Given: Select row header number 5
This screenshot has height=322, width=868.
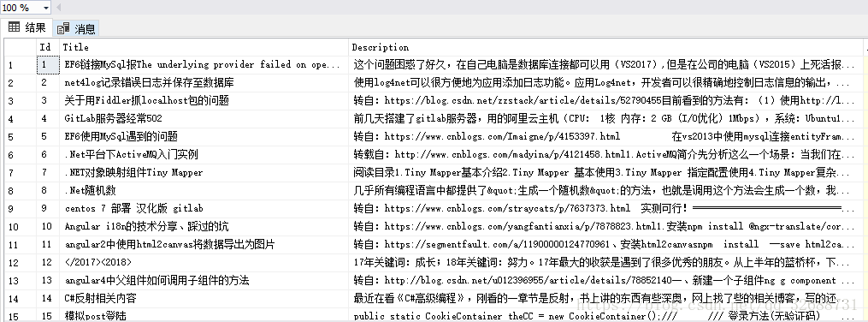Looking at the screenshot, I should coord(20,136).
